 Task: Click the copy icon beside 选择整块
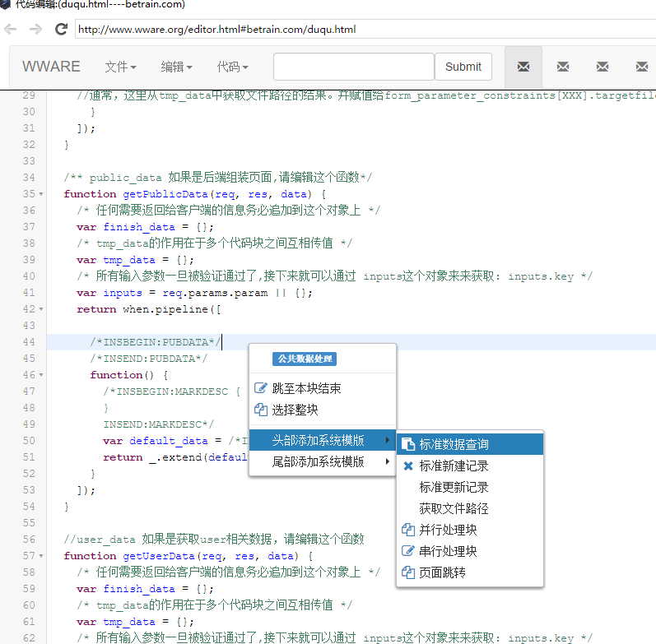point(261,410)
